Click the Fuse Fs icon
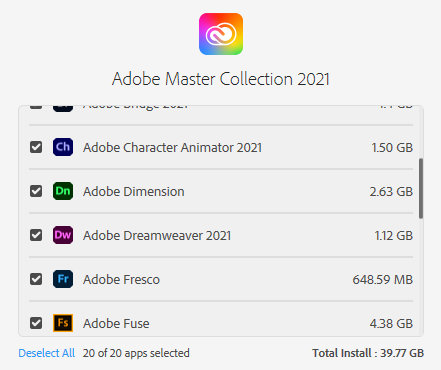This screenshot has width=441, height=370. point(63,323)
